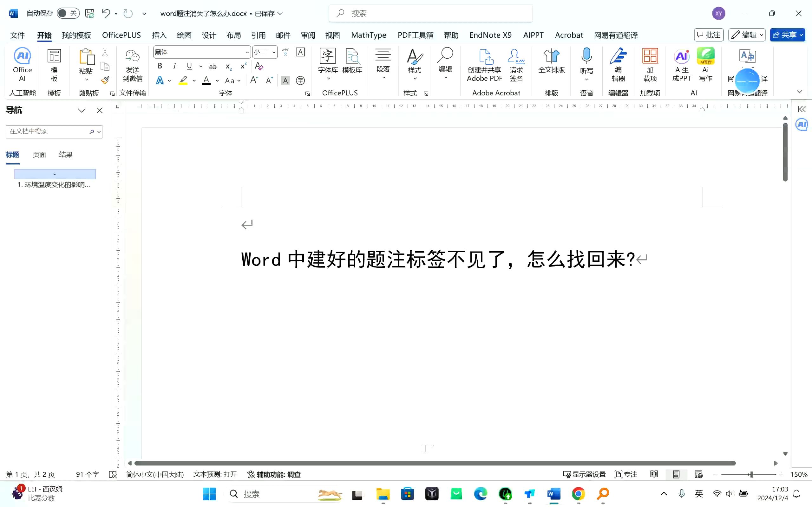The image size is (812, 507).
Task: Expand 字号 font size dropdown
Action: [x=274, y=52]
